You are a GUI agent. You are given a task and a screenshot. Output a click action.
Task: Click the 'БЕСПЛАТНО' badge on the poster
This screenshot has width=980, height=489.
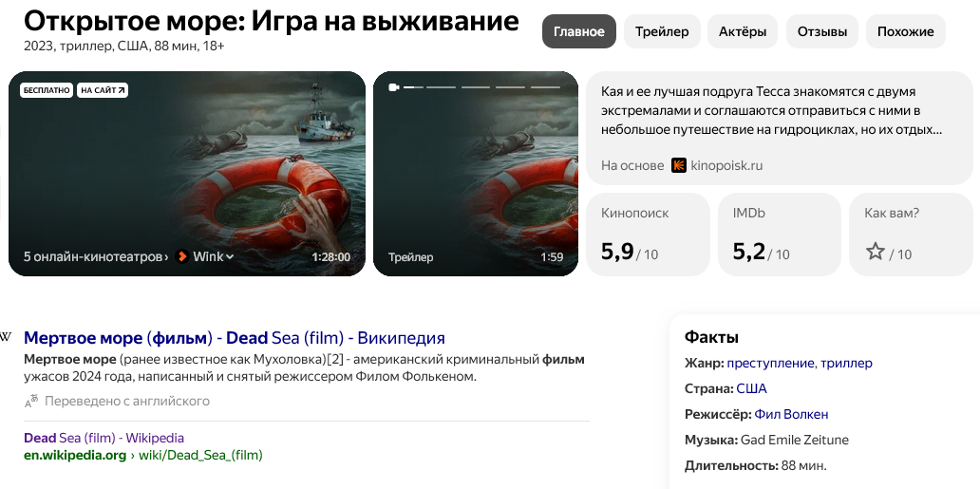47,90
